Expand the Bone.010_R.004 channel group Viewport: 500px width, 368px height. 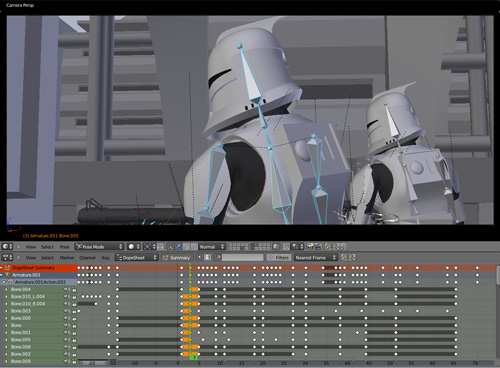tap(6, 304)
